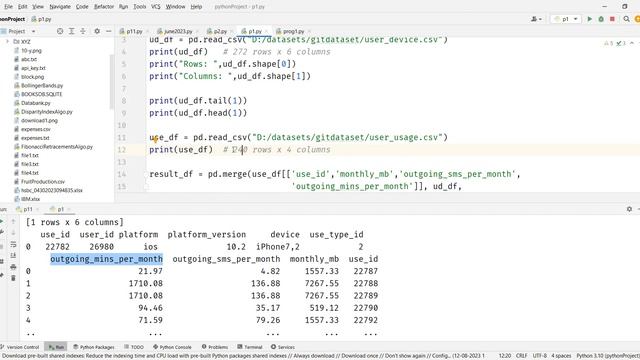Select expenses.csv in the project tree

click(36, 129)
